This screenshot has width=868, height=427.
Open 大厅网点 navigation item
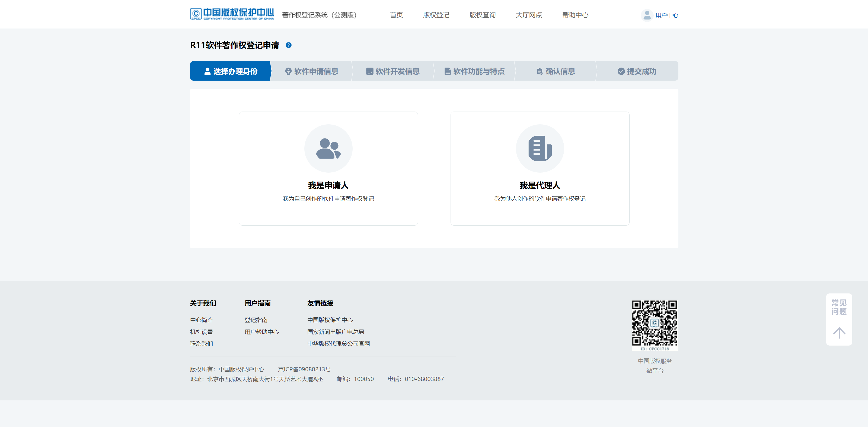point(529,15)
